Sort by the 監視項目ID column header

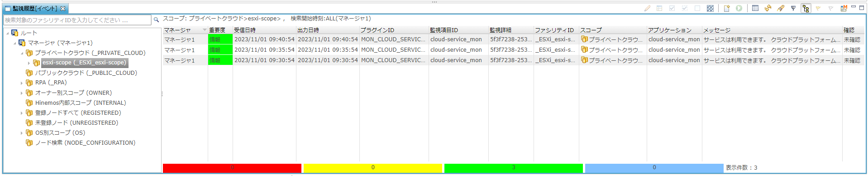(x=459, y=30)
